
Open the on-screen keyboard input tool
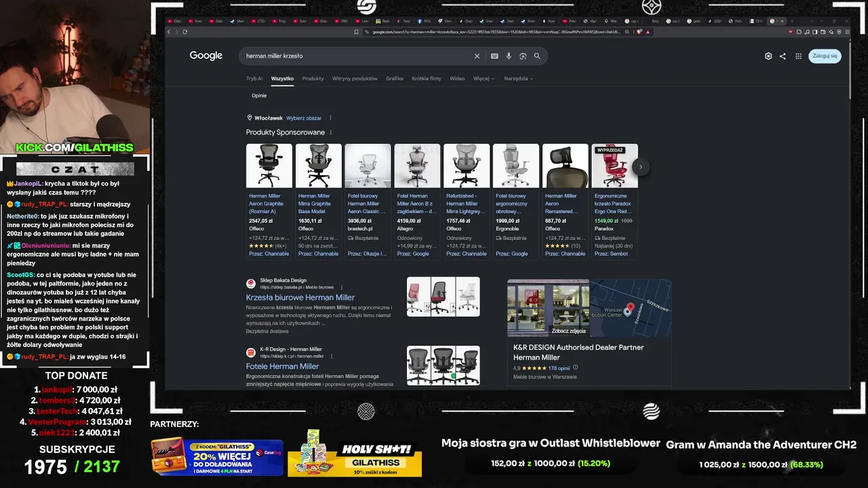click(x=494, y=56)
